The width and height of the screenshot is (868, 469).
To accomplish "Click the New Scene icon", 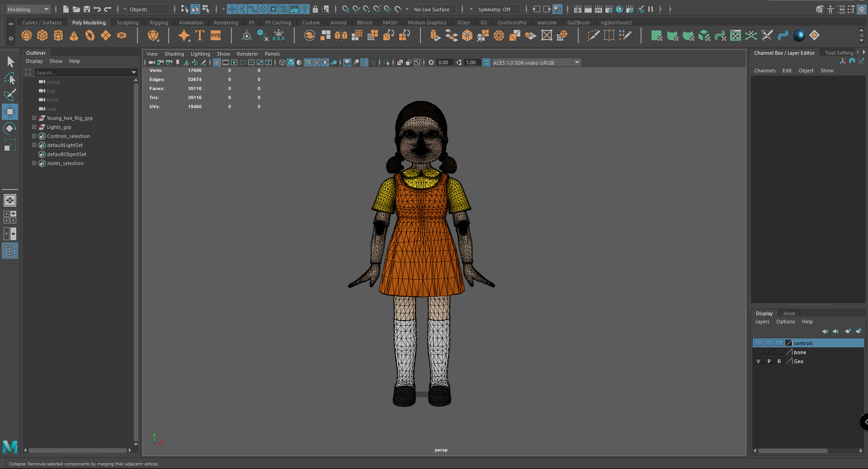I will point(66,9).
